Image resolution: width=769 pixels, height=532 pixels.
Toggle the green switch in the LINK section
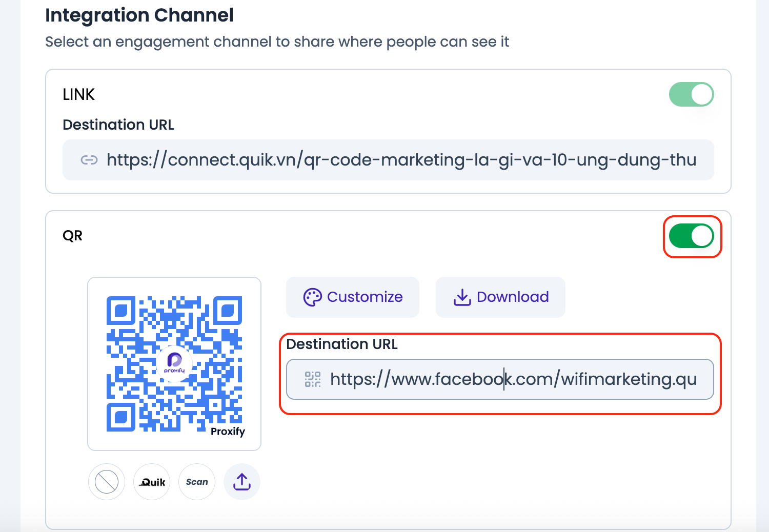coord(692,94)
